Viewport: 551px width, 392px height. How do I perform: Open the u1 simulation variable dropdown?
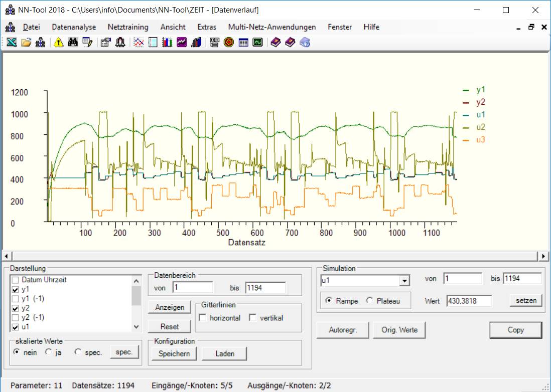tap(404, 281)
